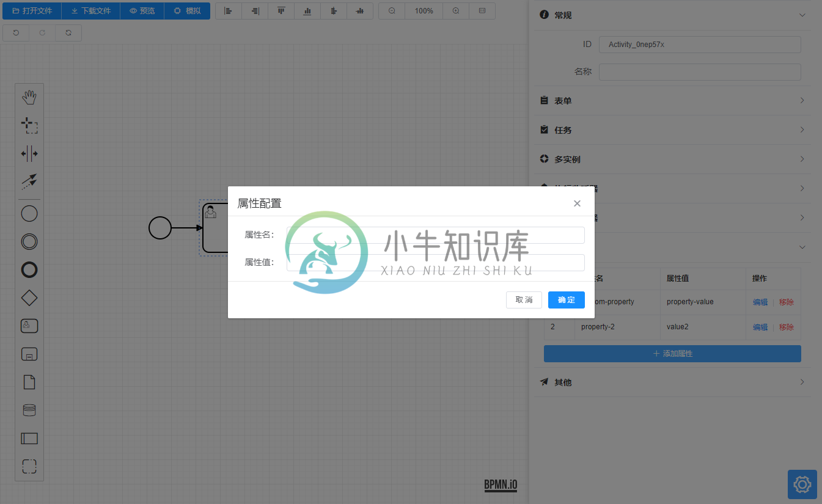Click the 打开文件 button
822x504 pixels.
tap(32, 11)
